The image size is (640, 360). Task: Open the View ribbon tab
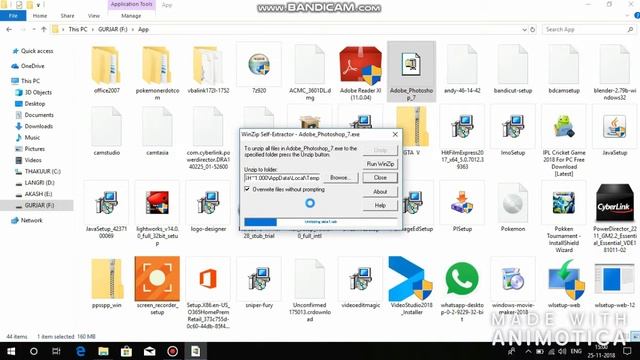(x=93, y=16)
